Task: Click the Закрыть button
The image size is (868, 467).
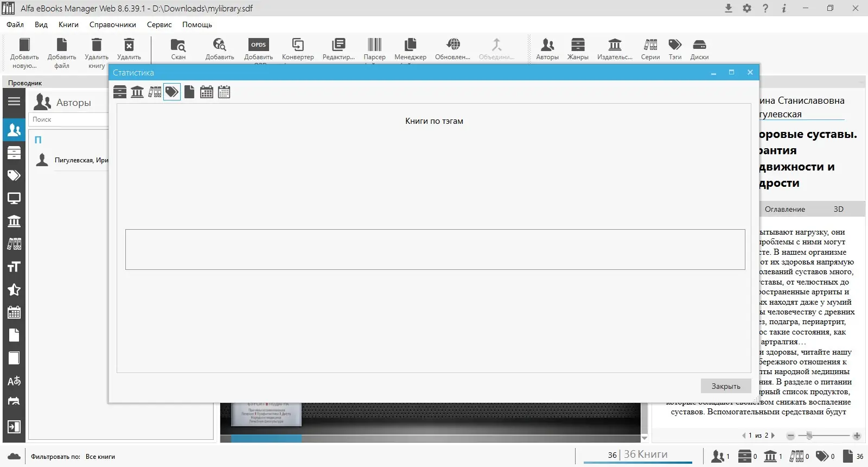Action: click(x=726, y=386)
